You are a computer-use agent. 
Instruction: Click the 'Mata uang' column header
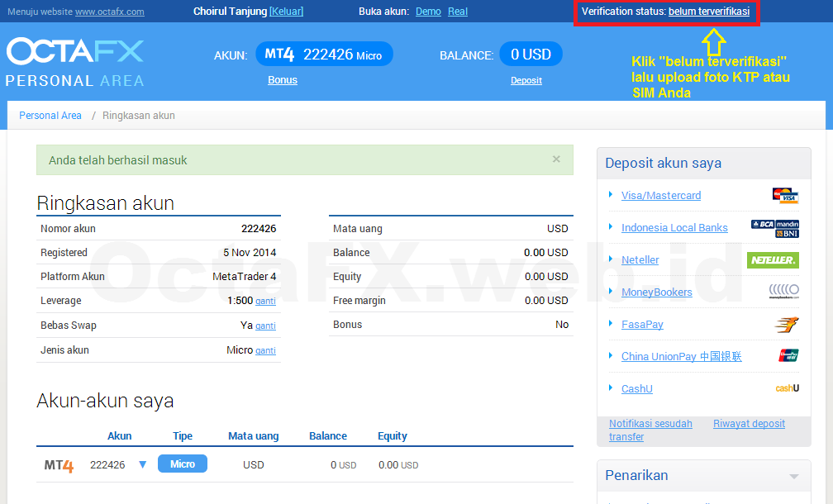[x=254, y=436]
